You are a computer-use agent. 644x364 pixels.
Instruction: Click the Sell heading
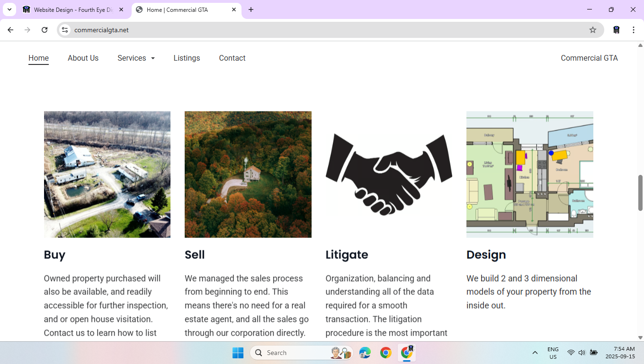click(195, 255)
